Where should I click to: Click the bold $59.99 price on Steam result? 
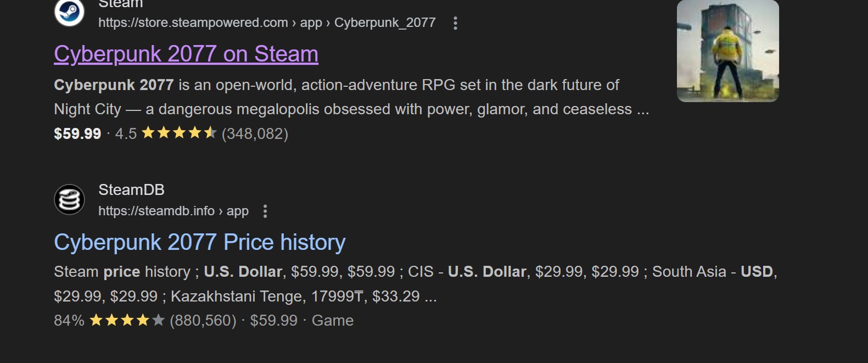pos(77,133)
